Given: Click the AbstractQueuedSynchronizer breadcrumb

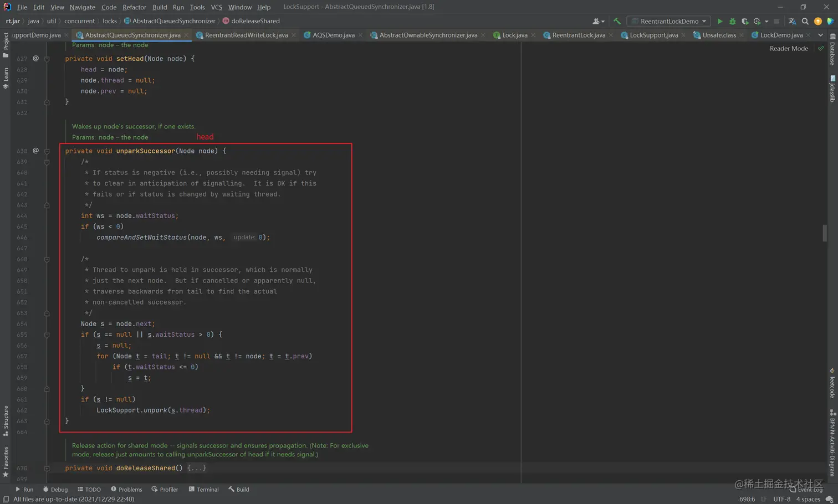Looking at the screenshot, I should [x=170, y=21].
